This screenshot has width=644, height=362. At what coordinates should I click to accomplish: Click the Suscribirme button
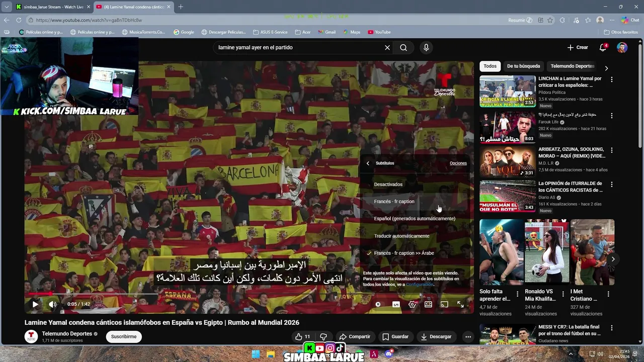click(x=124, y=337)
